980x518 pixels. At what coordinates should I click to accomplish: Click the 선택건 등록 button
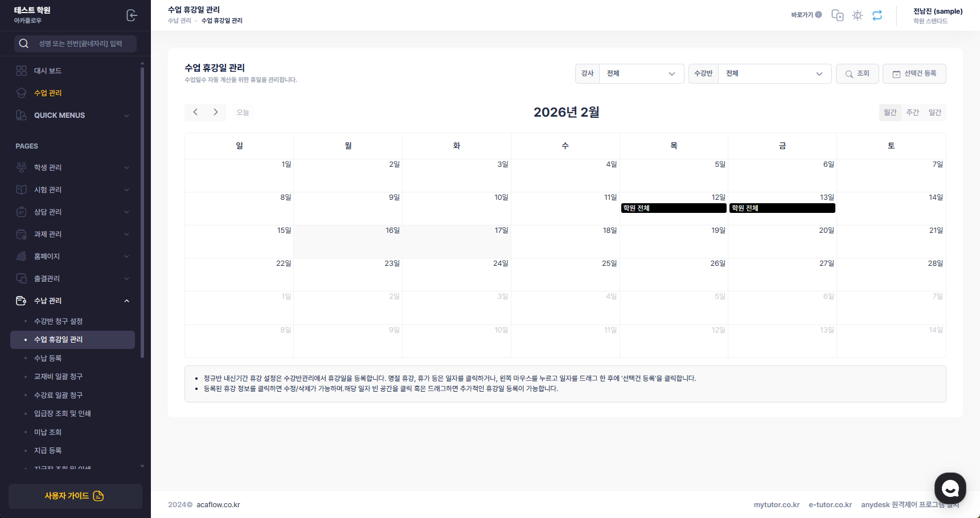pyautogui.click(x=914, y=74)
